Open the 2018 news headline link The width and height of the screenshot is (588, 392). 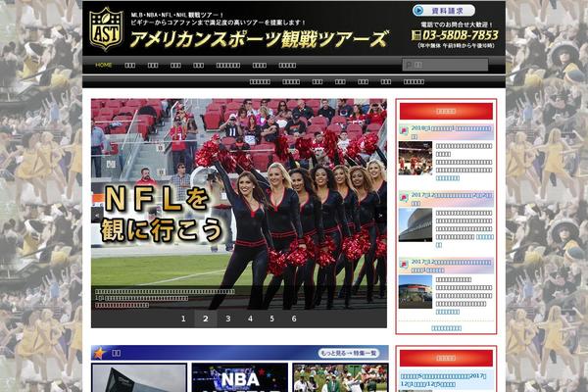tap(451, 132)
